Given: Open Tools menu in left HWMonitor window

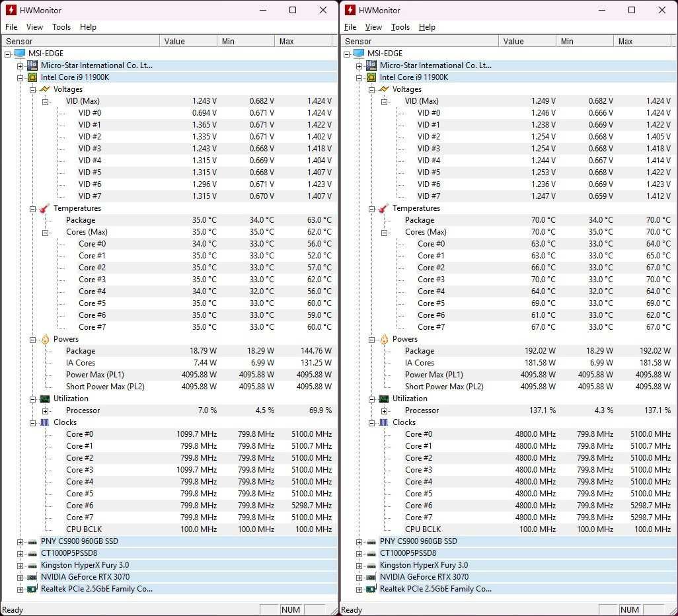Looking at the screenshot, I should click(x=61, y=27).
